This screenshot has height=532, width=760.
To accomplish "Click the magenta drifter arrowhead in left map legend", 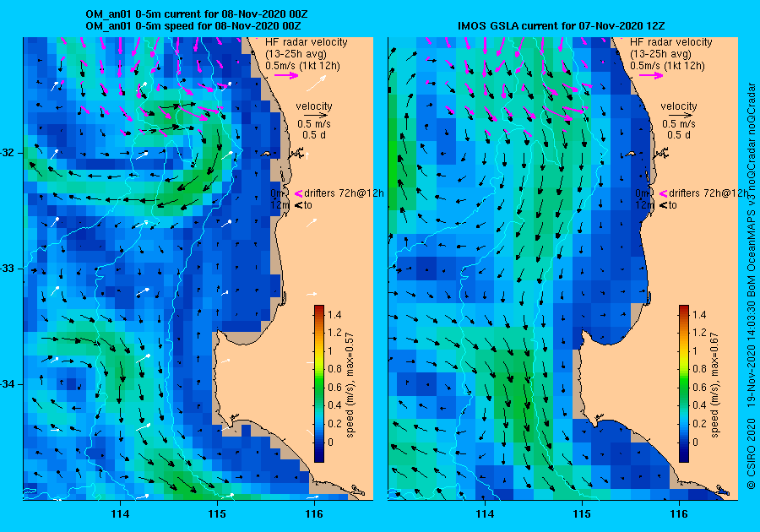I will pyautogui.click(x=299, y=193).
